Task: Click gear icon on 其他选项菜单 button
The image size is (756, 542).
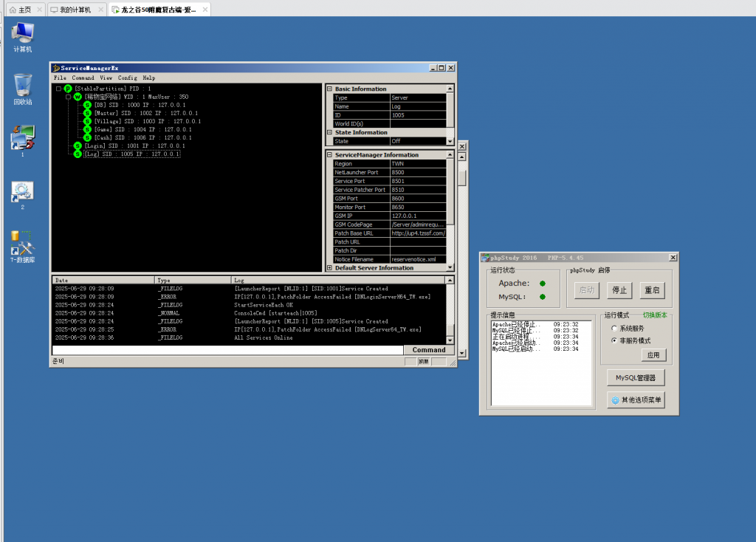Action: [x=615, y=400]
